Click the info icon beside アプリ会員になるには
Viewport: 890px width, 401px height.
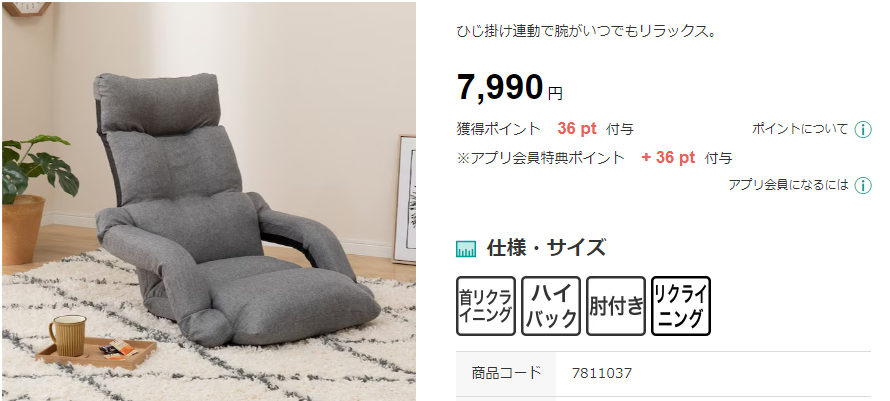pyautogui.click(x=863, y=185)
